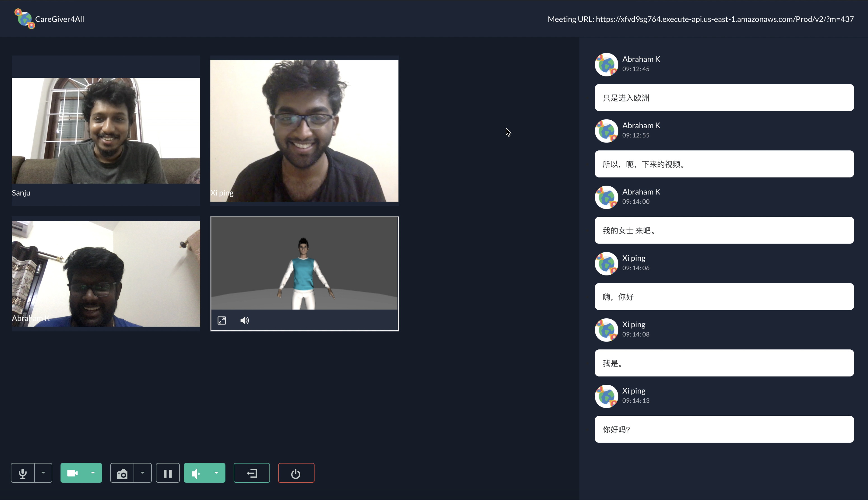Click the CareGiver4All globe logo

tap(24, 19)
